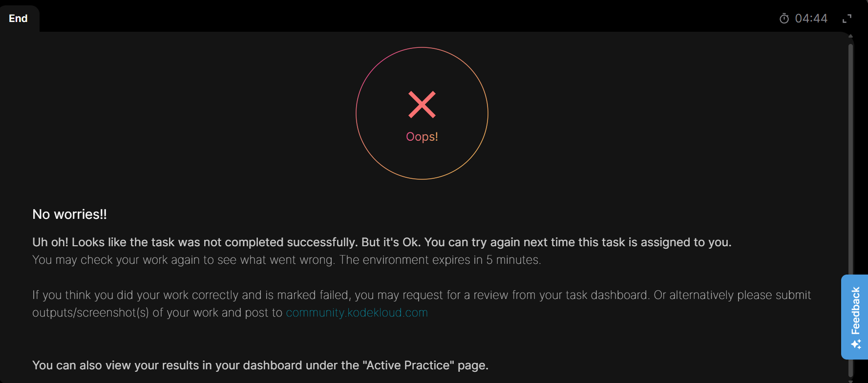Image resolution: width=868 pixels, height=383 pixels.
Task: Click the "Oops!" label
Action: (x=422, y=137)
